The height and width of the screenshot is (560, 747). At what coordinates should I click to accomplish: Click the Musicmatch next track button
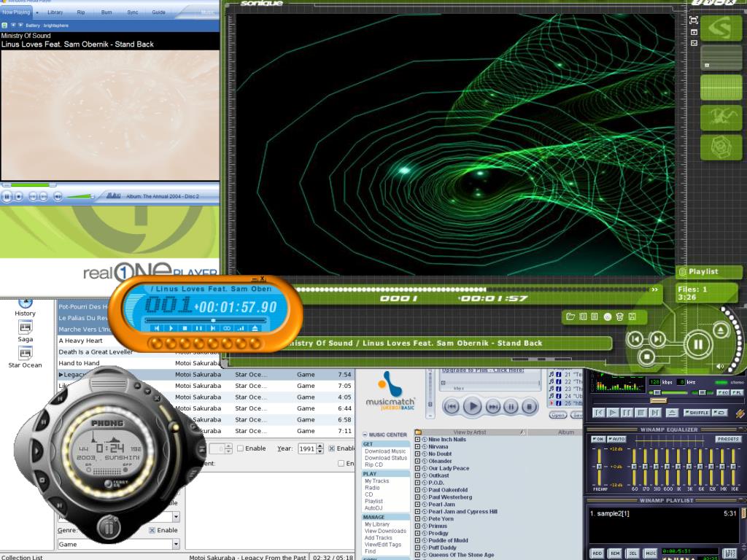[x=493, y=407]
